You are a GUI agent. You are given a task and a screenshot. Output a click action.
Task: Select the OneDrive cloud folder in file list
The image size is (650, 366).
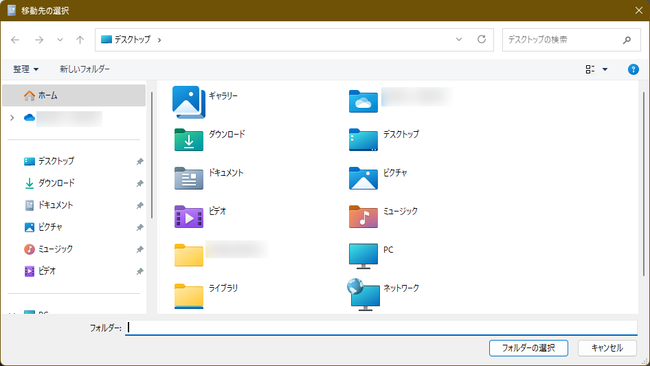tap(363, 102)
